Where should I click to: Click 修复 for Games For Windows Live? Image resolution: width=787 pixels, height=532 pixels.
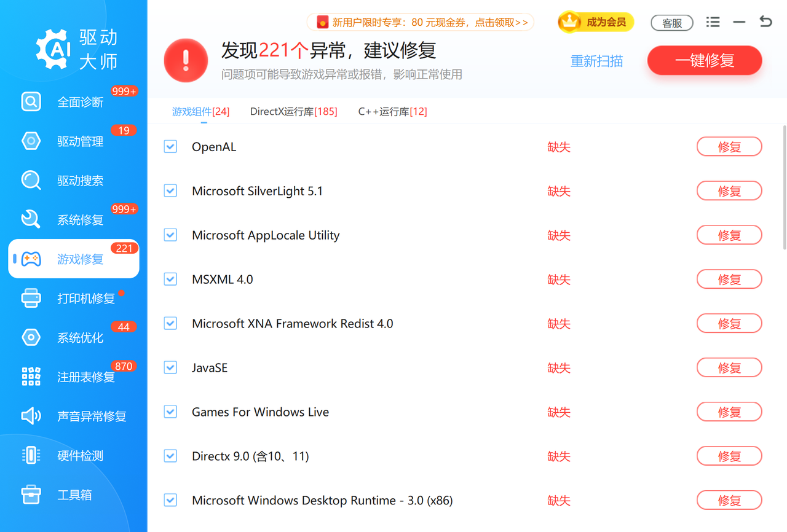tap(729, 412)
